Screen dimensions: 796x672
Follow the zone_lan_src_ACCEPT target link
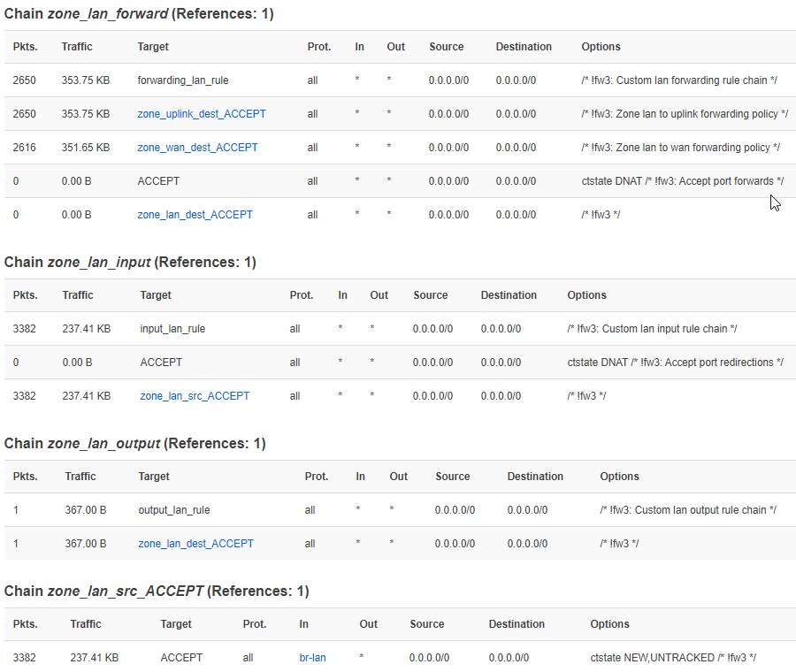pos(195,396)
